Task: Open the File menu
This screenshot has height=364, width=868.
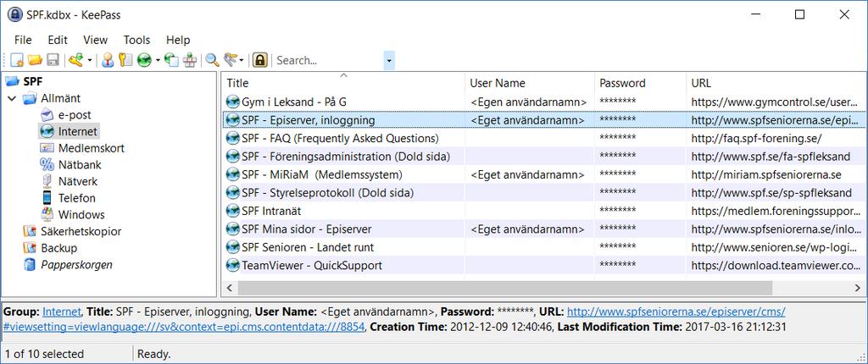Action: (23, 40)
